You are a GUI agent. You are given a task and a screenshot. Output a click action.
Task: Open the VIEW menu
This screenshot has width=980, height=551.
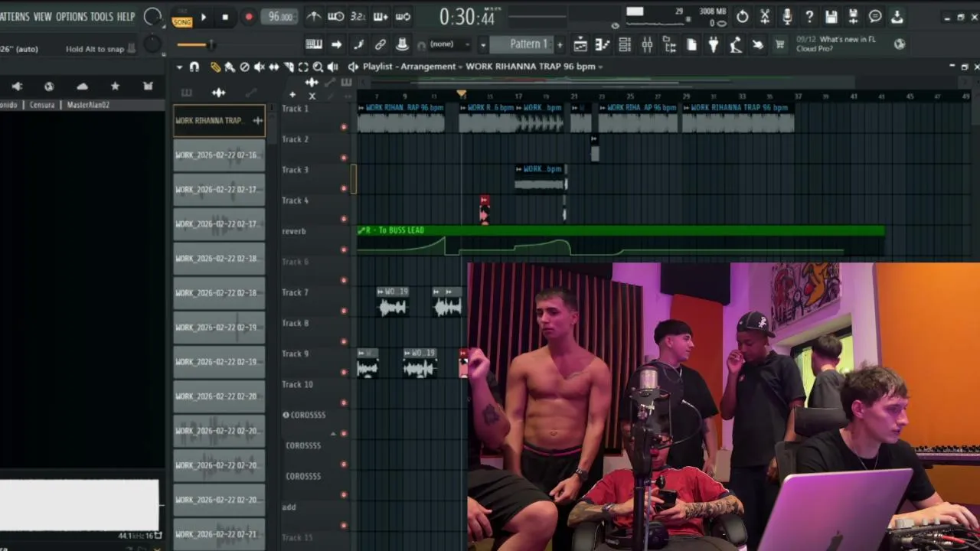pos(42,16)
